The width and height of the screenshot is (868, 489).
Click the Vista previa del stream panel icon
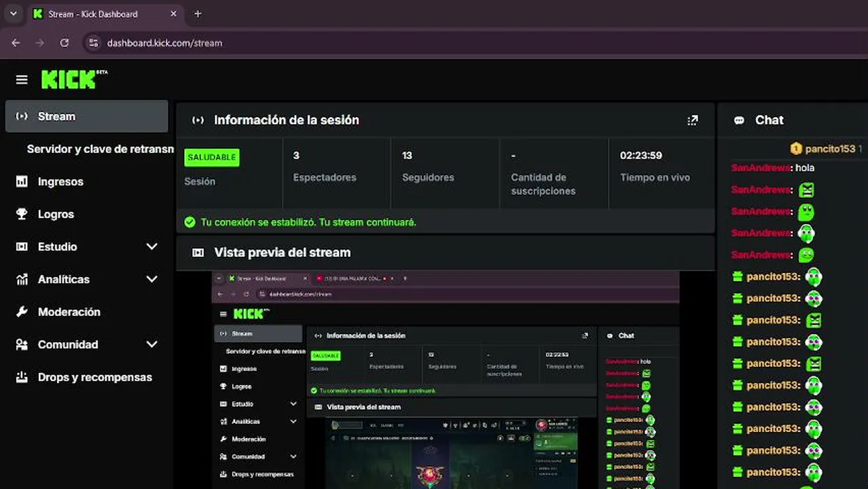point(198,253)
